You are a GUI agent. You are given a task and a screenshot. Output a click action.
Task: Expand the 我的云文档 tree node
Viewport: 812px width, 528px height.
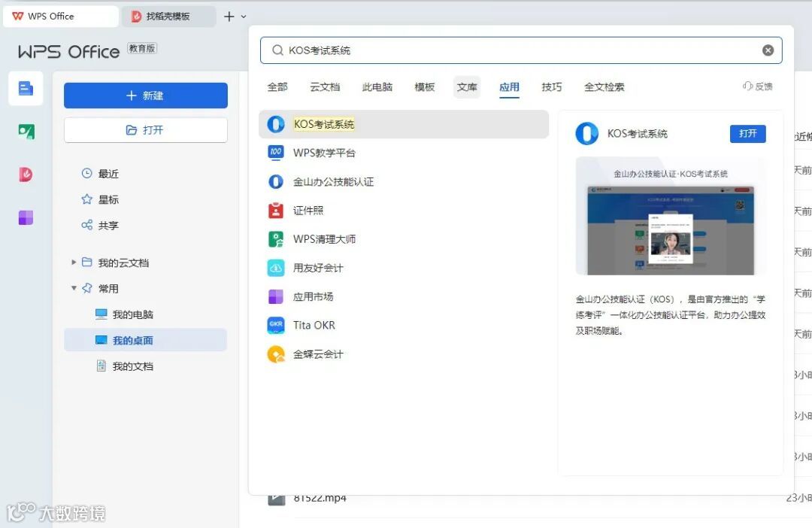click(74, 262)
